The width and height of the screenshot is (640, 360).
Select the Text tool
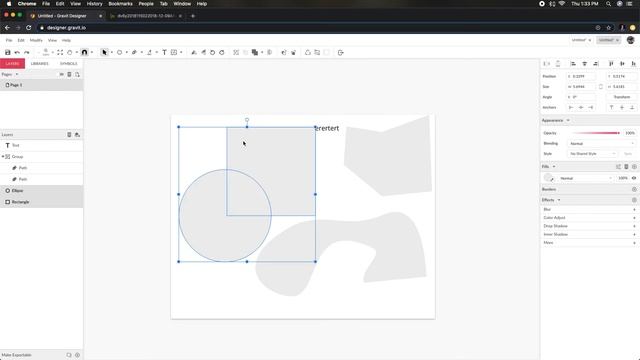(164, 52)
